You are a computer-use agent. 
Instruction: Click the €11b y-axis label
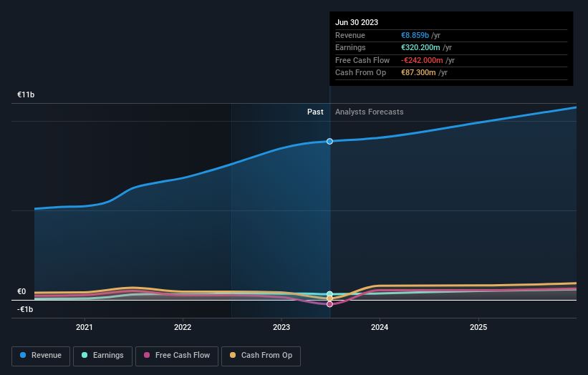(26, 94)
